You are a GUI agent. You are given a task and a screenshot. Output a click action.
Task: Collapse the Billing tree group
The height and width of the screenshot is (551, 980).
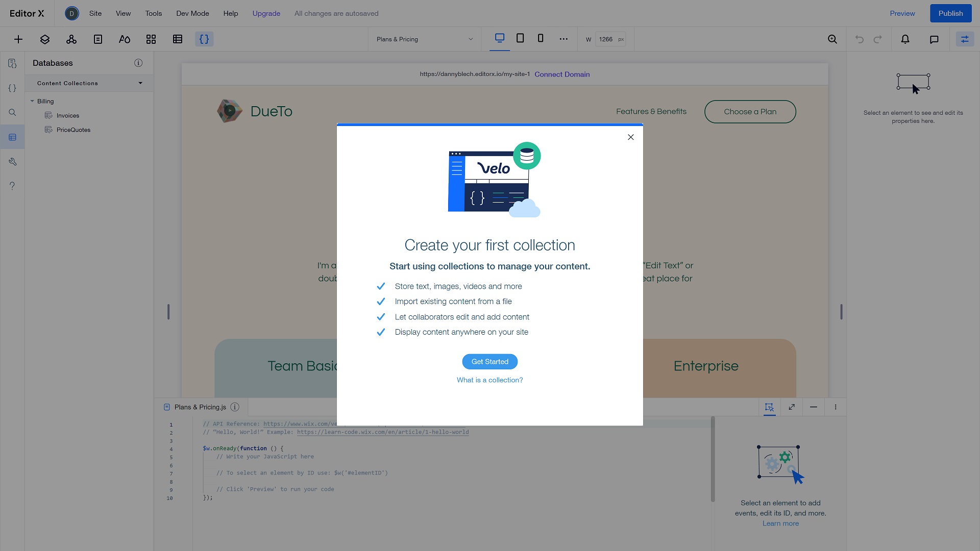pyautogui.click(x=32, y=101)
